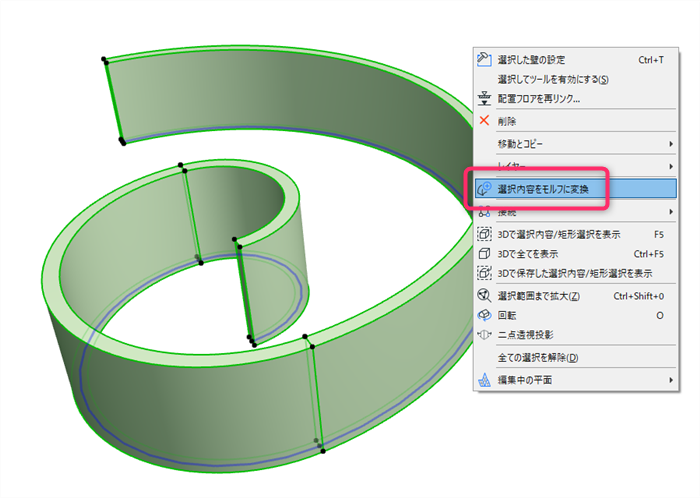The image size is (700, 498).
Task: Expand the 移動とコピー submenu arrow
Action: (x=671, y=144)
